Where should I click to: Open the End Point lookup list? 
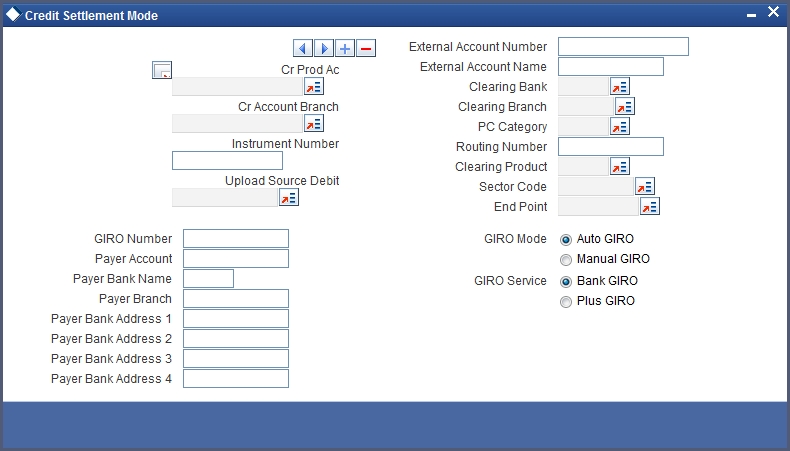click(650, 207)
